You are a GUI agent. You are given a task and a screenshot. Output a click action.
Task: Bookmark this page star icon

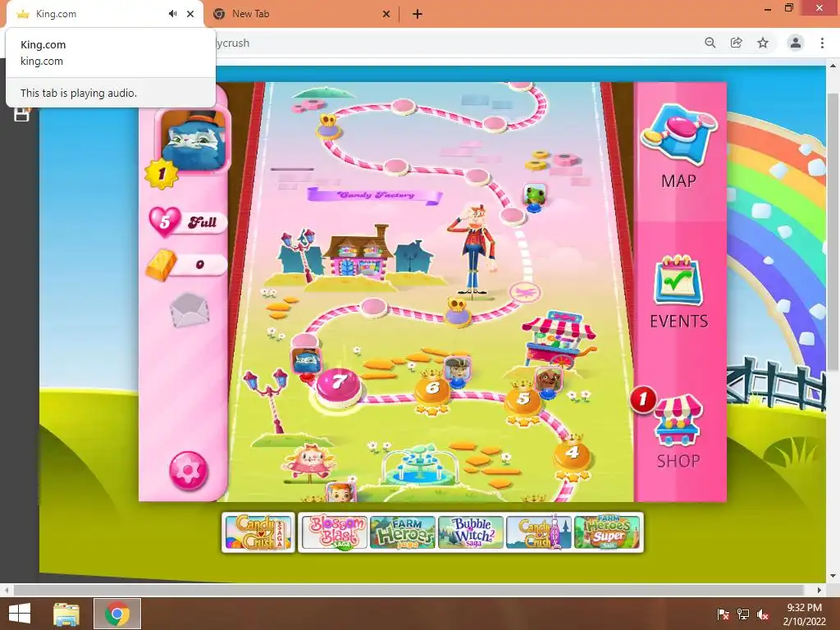click(763, 43)
